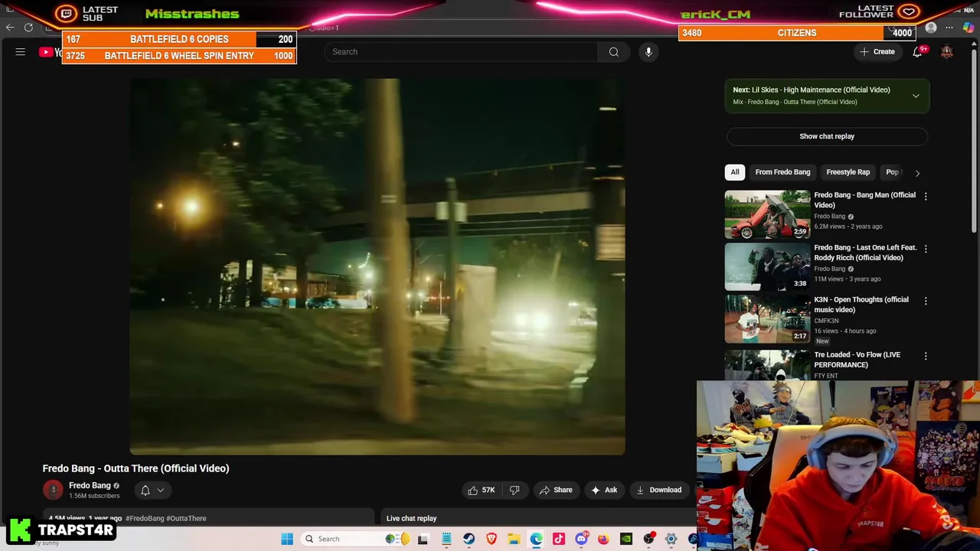Open Brave browser from taskbar
This screenshot has height=551, width=980.
[492, 539]
